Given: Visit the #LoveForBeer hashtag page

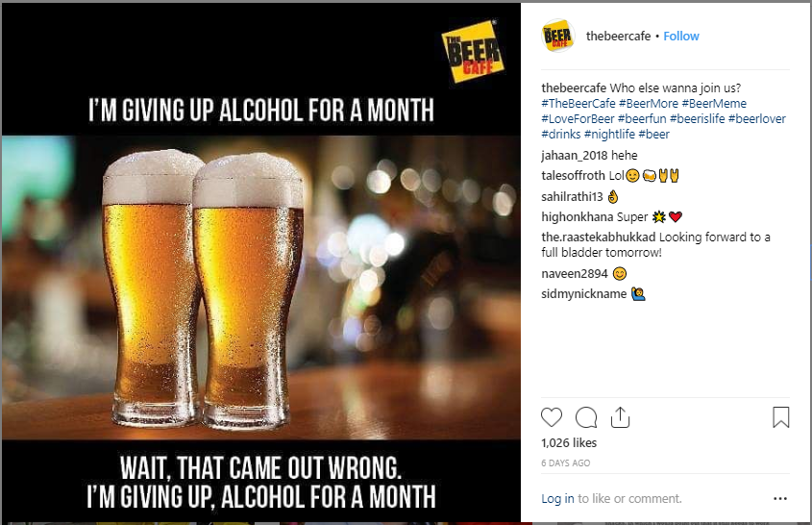Looking at the screenshot, I should point(578,119).
